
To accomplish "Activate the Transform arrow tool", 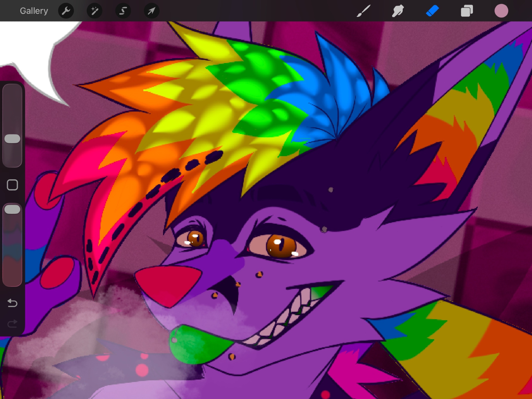I will [x=151, y=11].
